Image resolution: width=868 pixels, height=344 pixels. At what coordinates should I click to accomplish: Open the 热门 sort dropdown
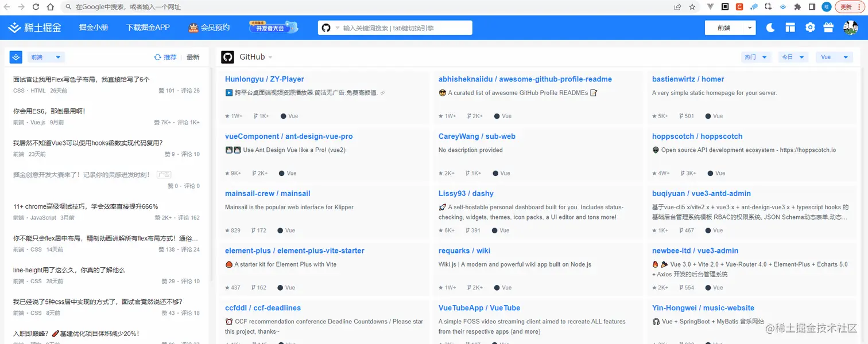pyautogui.click(x=757, y=57)
